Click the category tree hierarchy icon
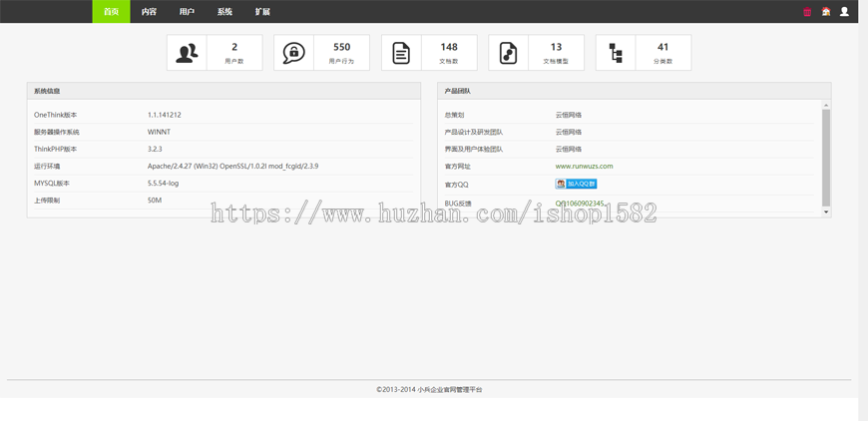The width and height of the screenshot is (868, 421). coord(616,53)
